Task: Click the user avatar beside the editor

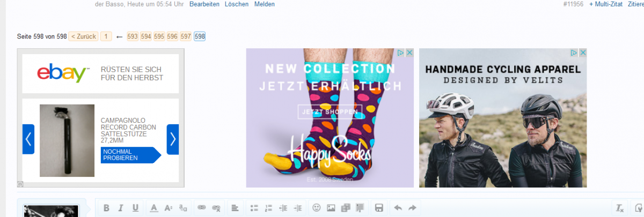Action: pos(52,211)
